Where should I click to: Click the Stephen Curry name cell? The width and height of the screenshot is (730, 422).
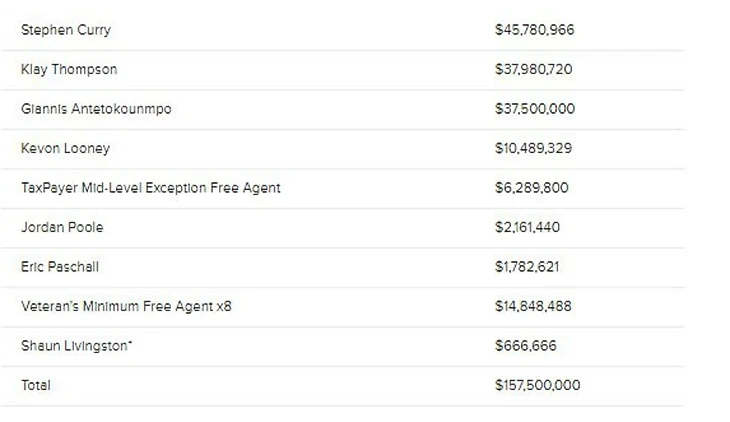tap(66, 30)
